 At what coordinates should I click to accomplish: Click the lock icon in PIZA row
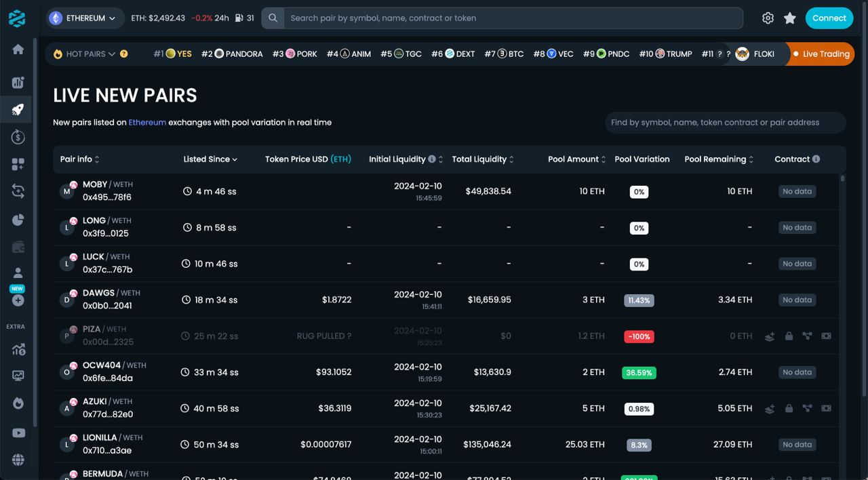tap(789, 336)
